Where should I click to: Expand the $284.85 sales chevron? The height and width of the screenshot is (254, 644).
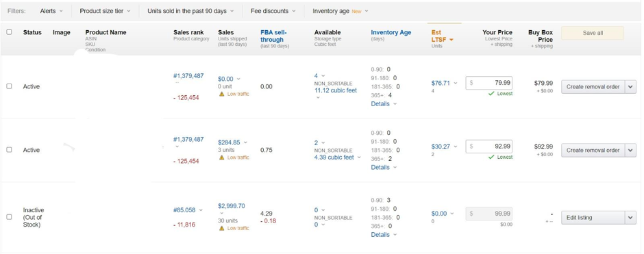(245, 142)
